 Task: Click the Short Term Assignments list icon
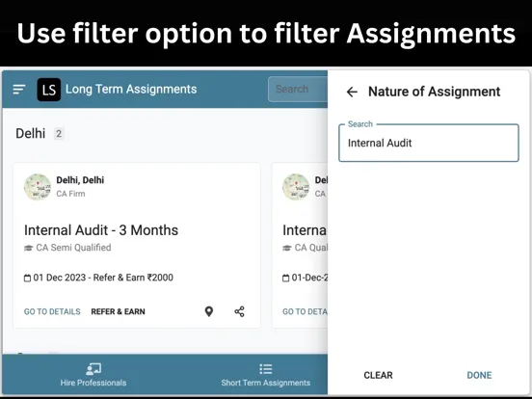[x=266, y=369]
